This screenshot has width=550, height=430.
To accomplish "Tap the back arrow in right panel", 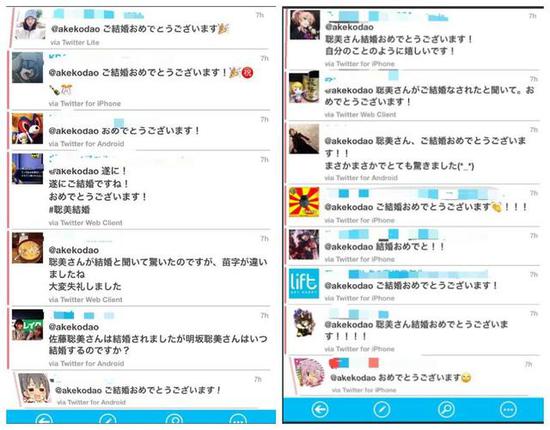I will click(320, 409).
